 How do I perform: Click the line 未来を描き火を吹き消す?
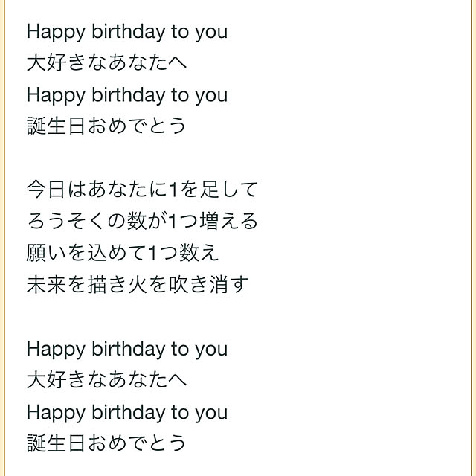(x=137, y=284)
